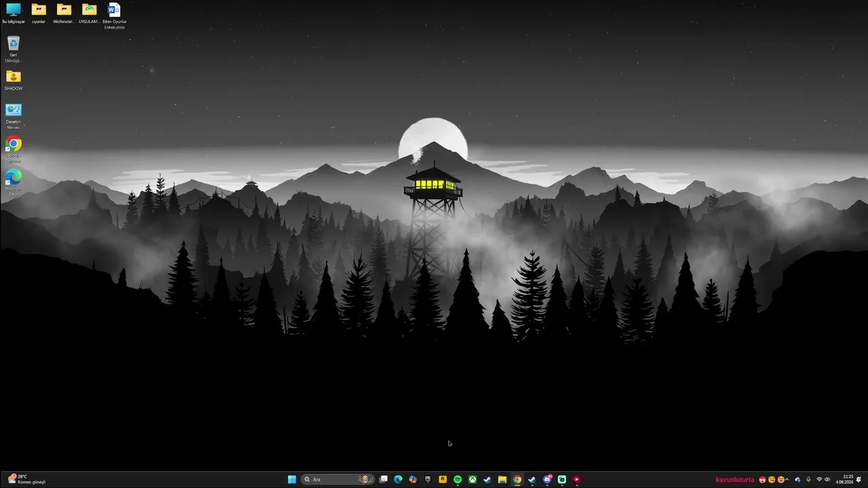Open the Wi-Fi network tray icon
This screenshot has height=488, width=868.
818,479
